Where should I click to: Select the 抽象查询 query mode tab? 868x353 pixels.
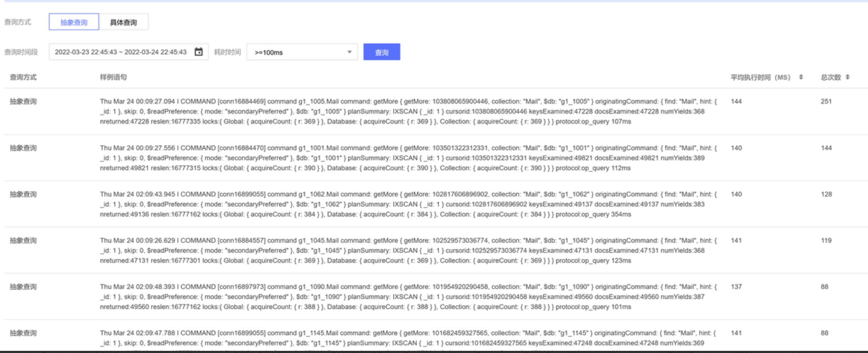click(x=74, y=22)
